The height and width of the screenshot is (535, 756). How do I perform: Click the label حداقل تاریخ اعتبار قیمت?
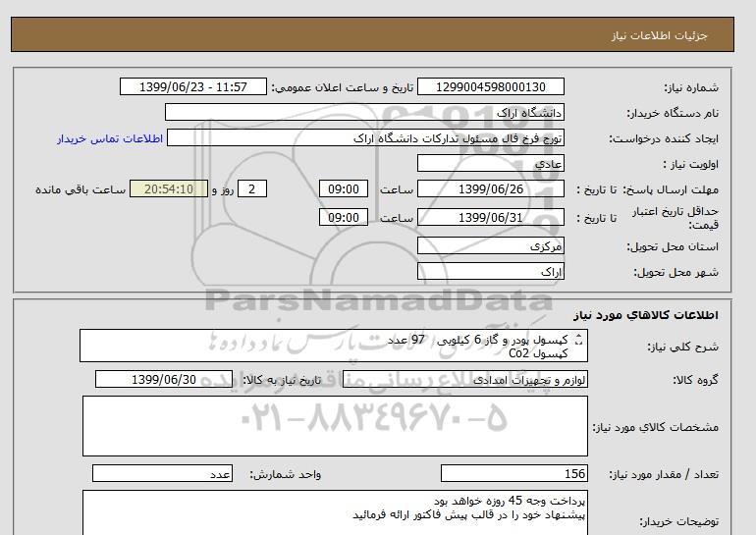pyautogui.click(x=675, y=218)
